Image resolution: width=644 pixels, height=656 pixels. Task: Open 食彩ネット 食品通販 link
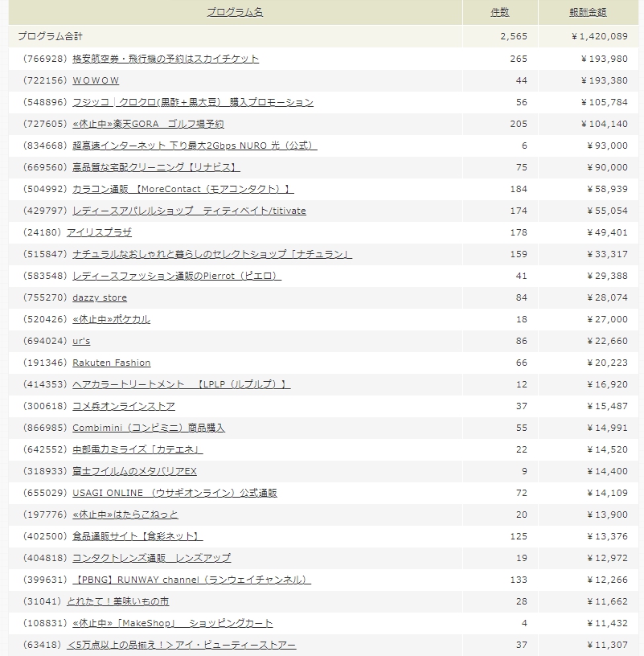(137, 537)
